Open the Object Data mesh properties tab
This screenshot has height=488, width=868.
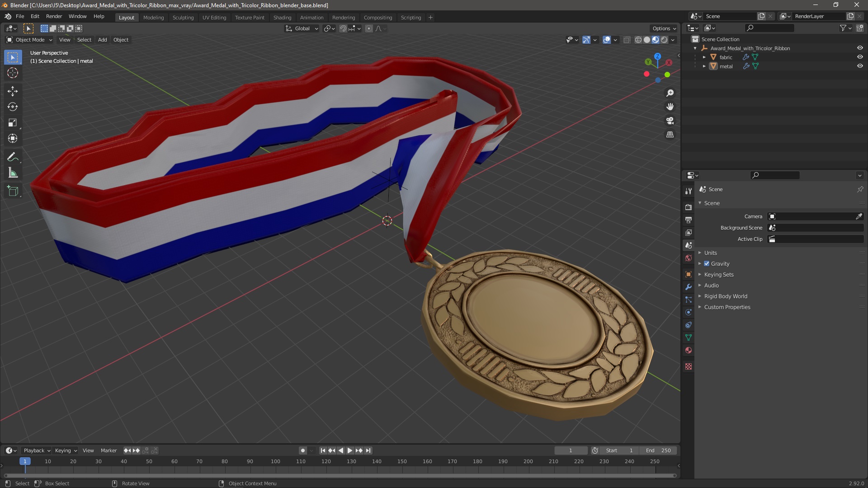tap(688, 338)
